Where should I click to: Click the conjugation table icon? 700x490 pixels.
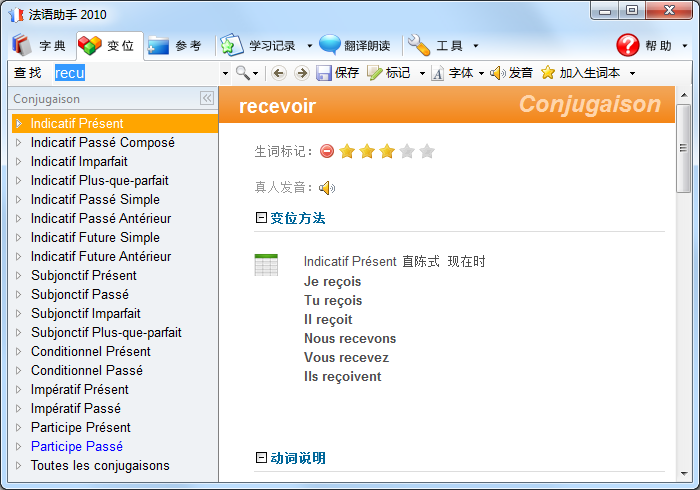coord(266,265)
